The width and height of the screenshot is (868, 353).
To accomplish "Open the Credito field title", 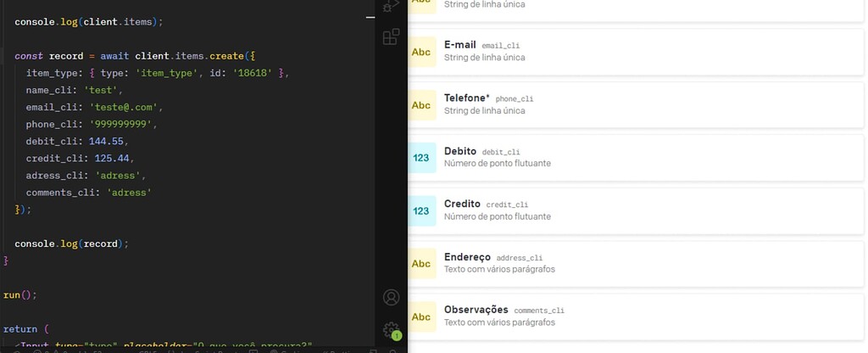I will click(462, 204).
